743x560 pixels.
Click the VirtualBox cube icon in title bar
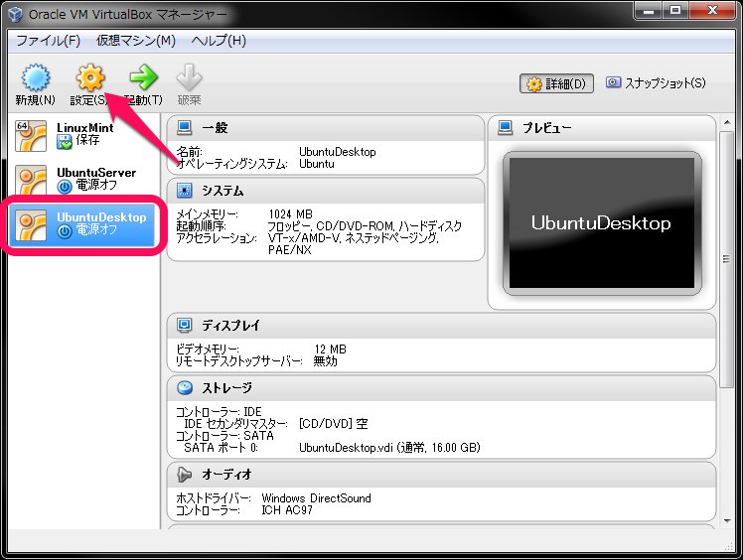[x=15, y=14]
